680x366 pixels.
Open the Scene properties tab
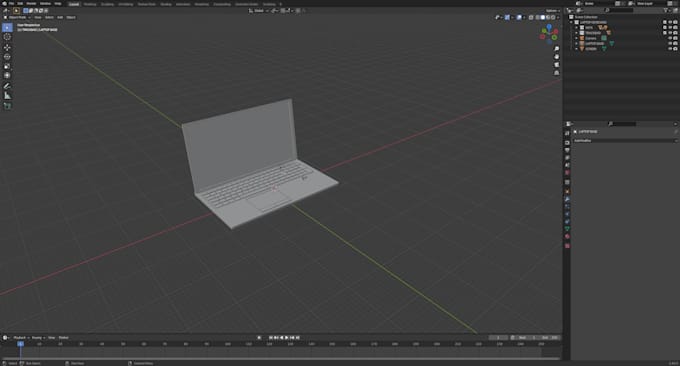click(x=567, y=165)
